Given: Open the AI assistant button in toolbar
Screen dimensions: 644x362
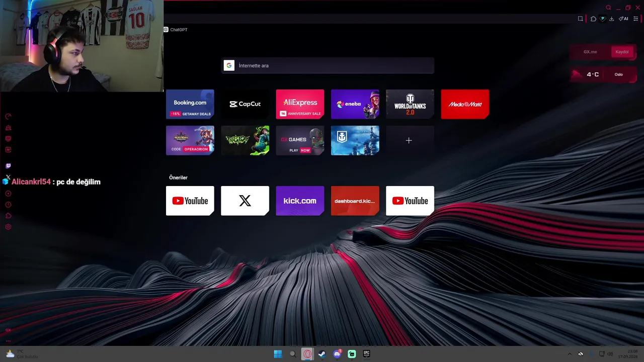Looking at the screenshot, I should [x=623, y=19].
